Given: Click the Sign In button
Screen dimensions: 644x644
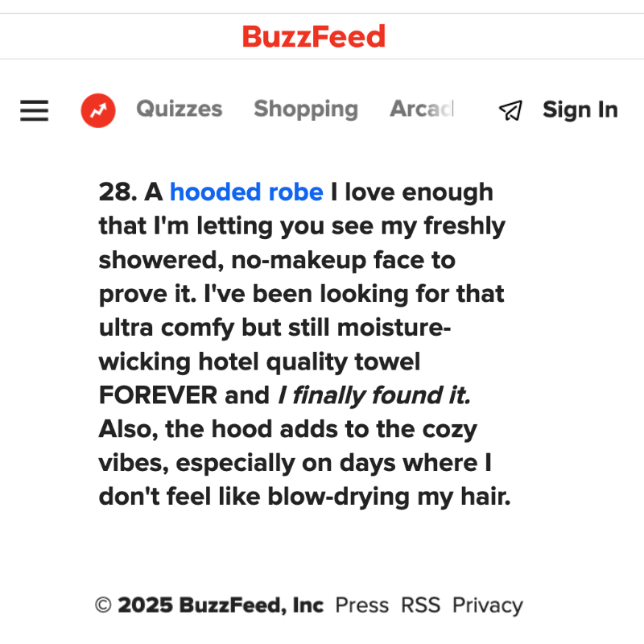Looking at the screenshot, I should [x=580, y=109].
